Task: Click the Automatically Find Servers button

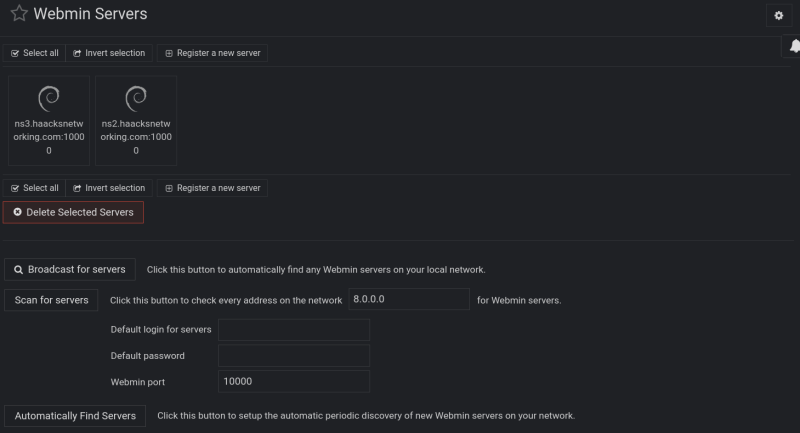Action: [x=75, y=416]
